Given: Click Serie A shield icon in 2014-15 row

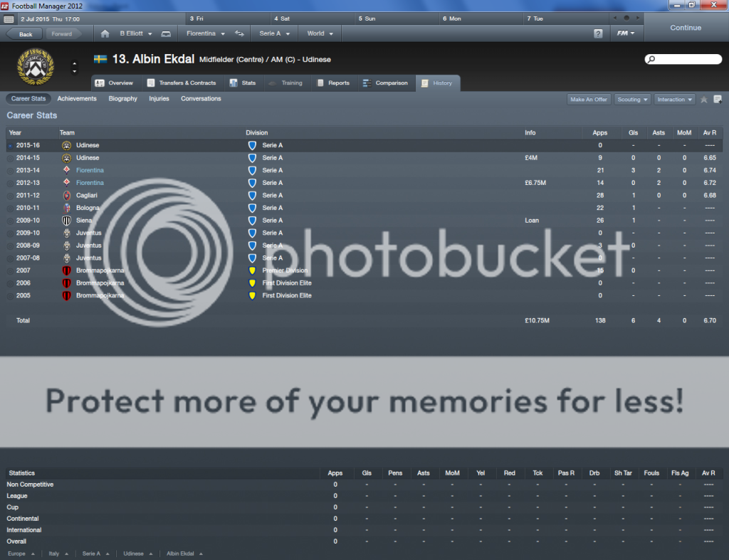Looking at the screenshot, I should tap(252, 158).
